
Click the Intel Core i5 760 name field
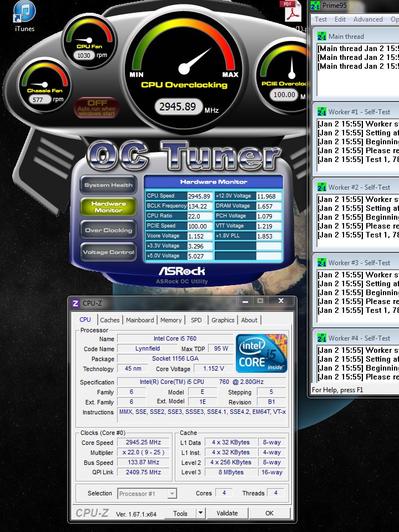[175, 338]
